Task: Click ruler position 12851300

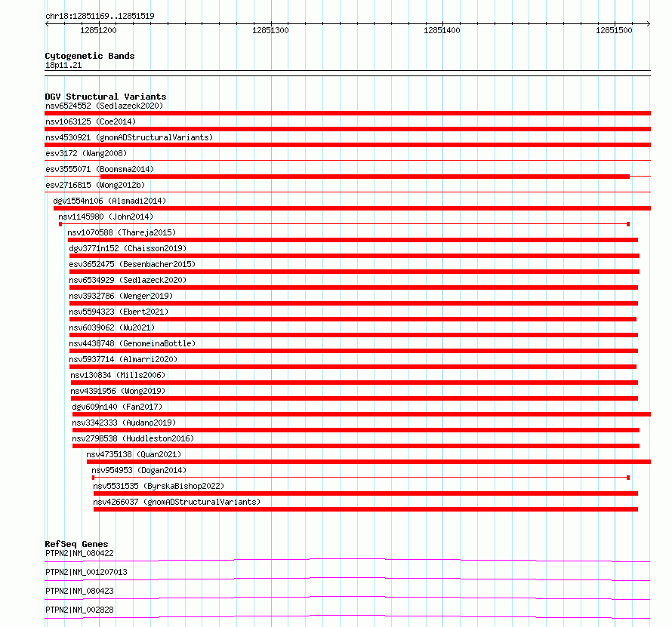Action: coord(270,30)
